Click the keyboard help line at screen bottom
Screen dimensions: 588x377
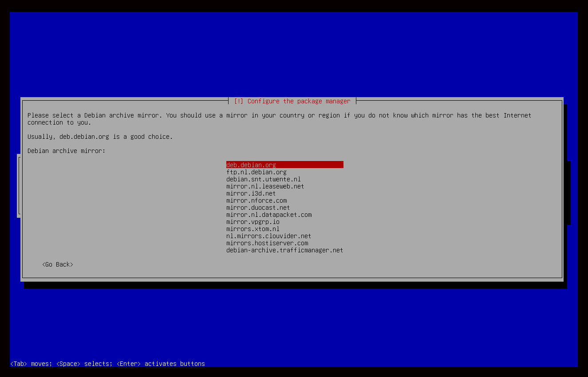click(107, 364)
